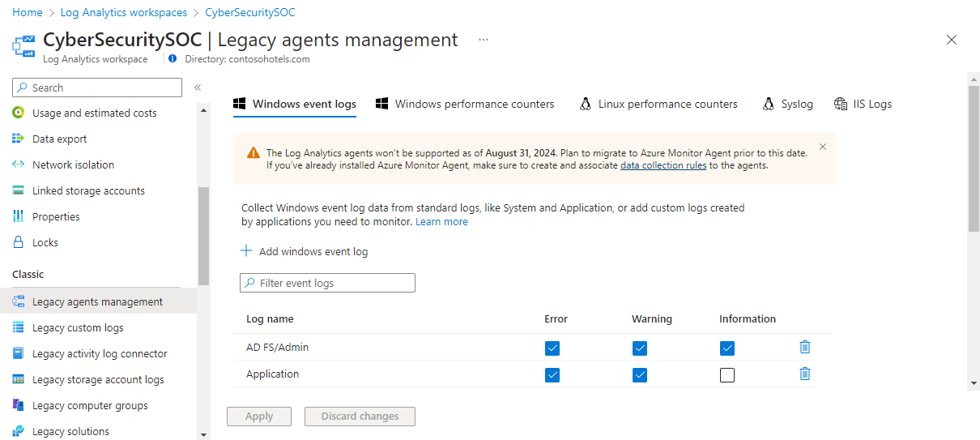980x440 pixels.
Task: Open Legacy solutions from the sidebar icon
Action: pos(19,431)
